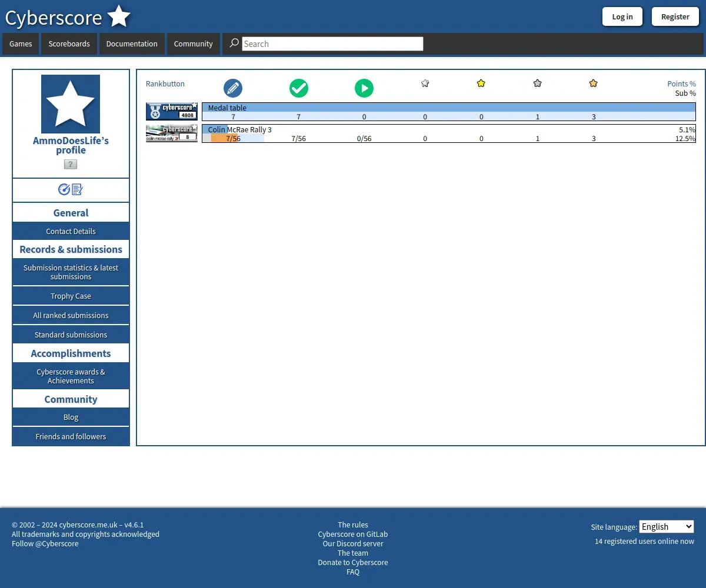Click the Cyberscore site title text
Screen dimensions: 706x588
click(x=54, y=18)
